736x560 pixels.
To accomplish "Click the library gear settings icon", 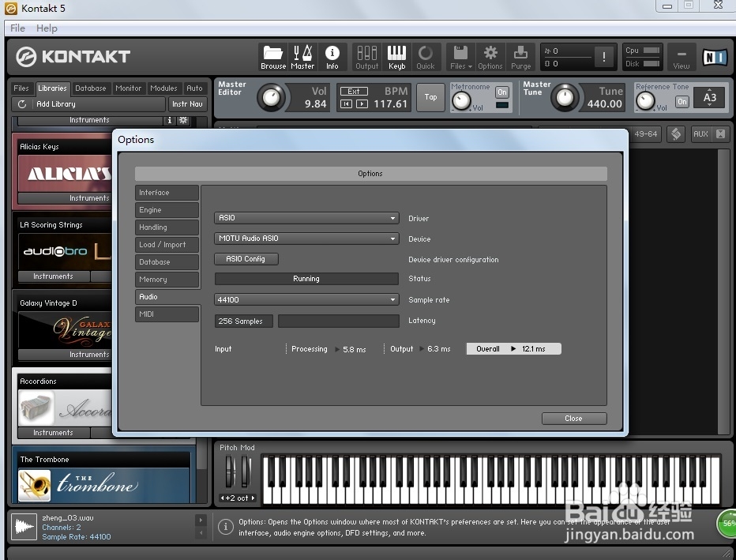I will coord(183,120).
